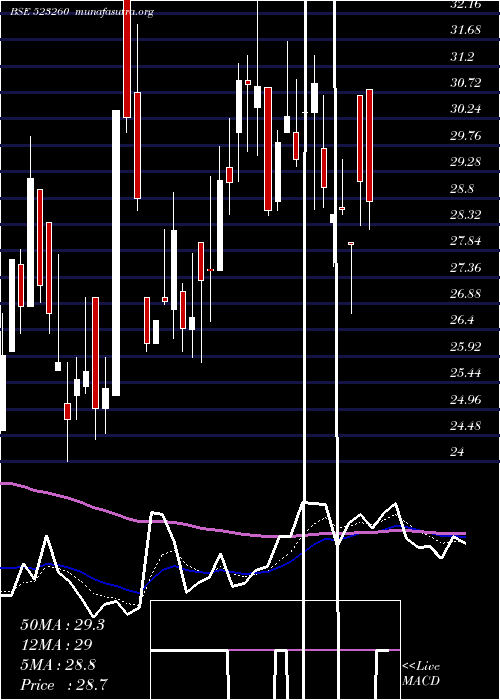Image resolution: width=500 pixels, height=700 pixels.
Task: Click the 29.28 price level label
Action: click(466, 162)
